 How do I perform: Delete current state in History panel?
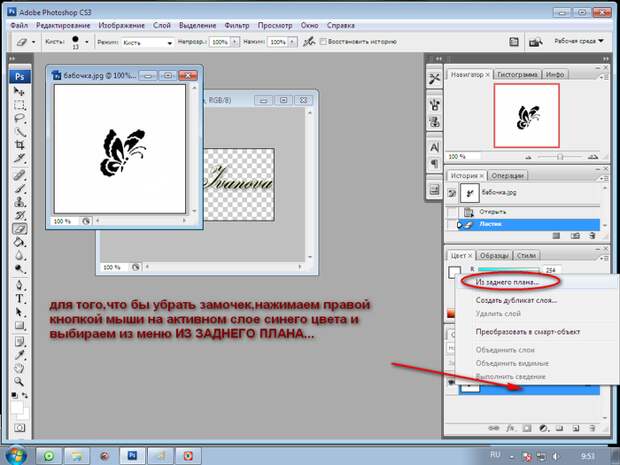pos(592,236)
